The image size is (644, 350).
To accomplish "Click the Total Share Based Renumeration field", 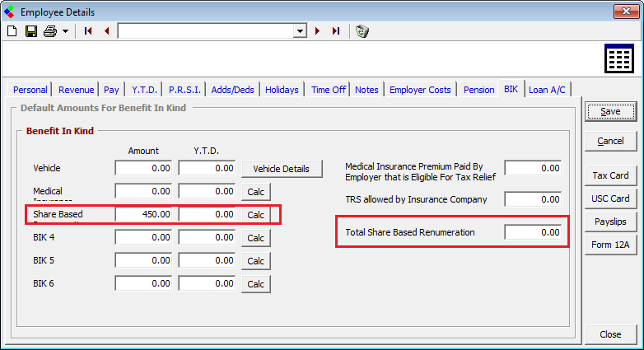I will (x=533, y=232).
